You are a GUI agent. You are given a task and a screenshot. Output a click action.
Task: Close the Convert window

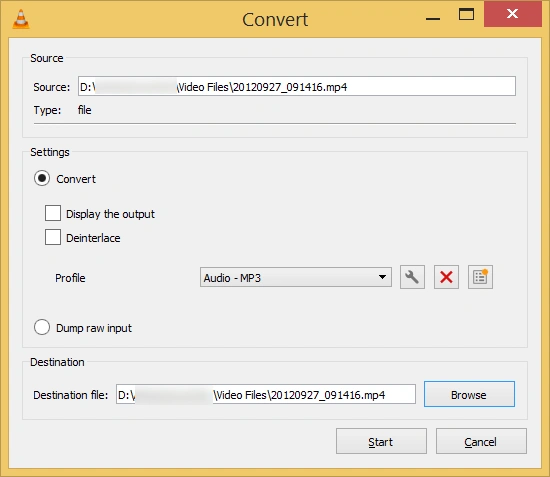[512, 14]
